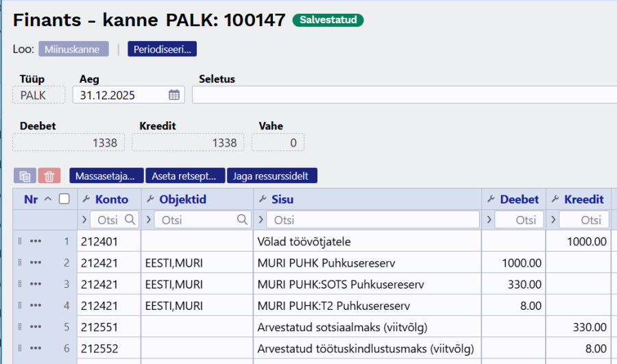Click the Miinuskanne button
The height and width of the screenshot is (364, 617).
tap(73, 49)
